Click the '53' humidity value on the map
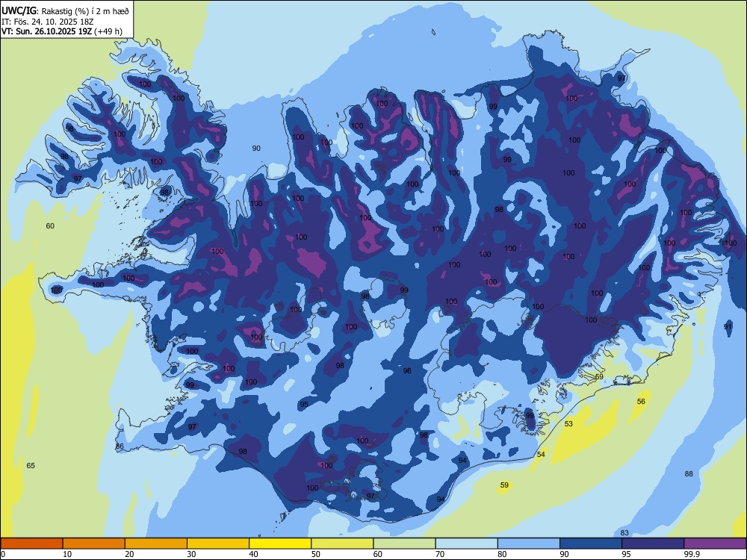Viewport: 747px width, 560px height. (x=568, y=423)
